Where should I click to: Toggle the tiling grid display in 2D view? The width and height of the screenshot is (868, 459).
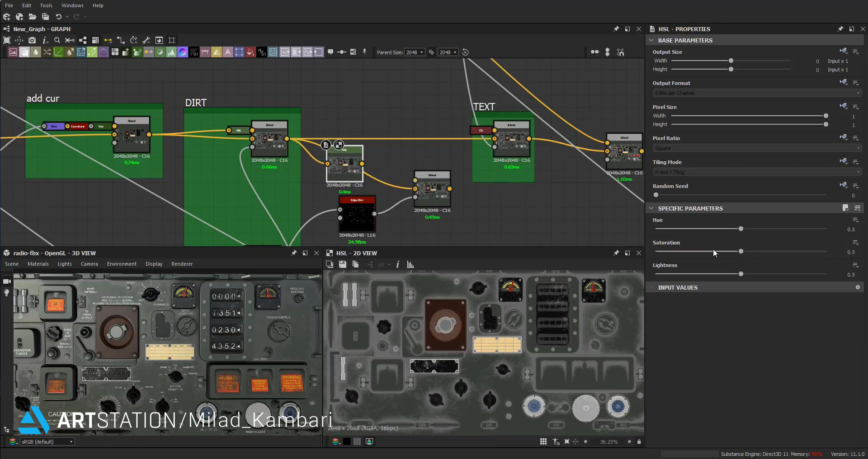[x=542, y=441]
